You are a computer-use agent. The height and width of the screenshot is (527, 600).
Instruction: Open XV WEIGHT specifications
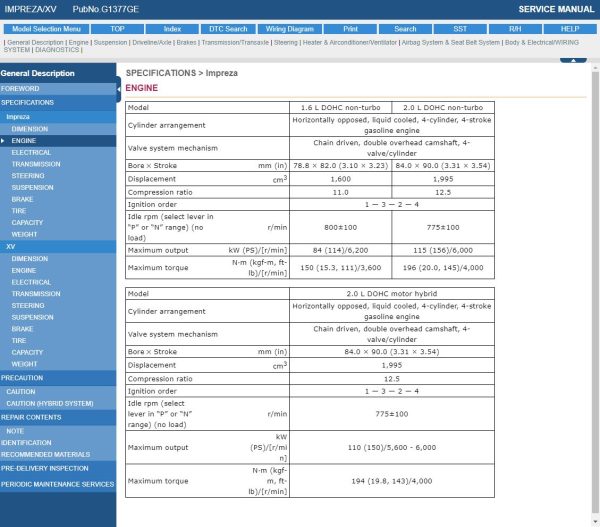[58, 364]
